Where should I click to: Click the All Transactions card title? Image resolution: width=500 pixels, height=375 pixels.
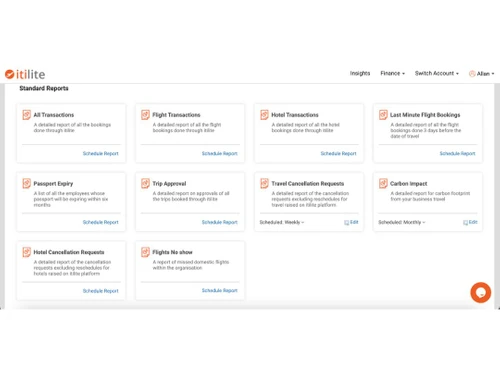point(54,115)
